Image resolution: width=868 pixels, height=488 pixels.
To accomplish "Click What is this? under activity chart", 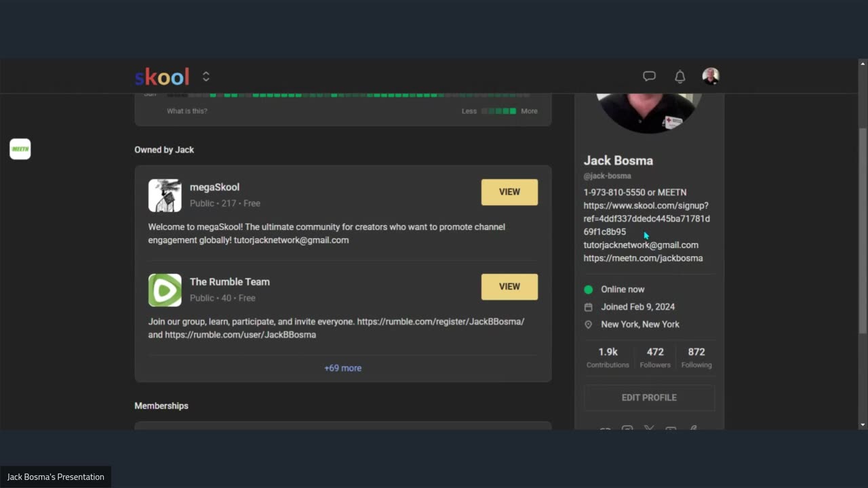I will pos(187,111).
